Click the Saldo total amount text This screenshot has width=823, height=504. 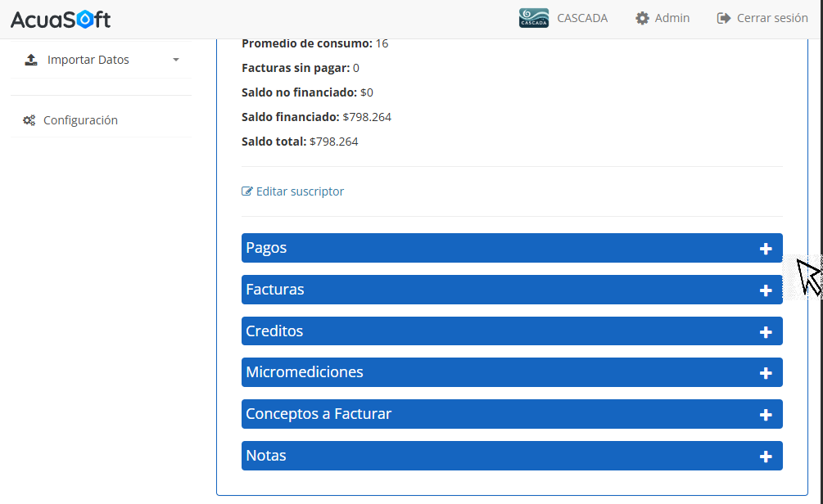click(333, 142)
